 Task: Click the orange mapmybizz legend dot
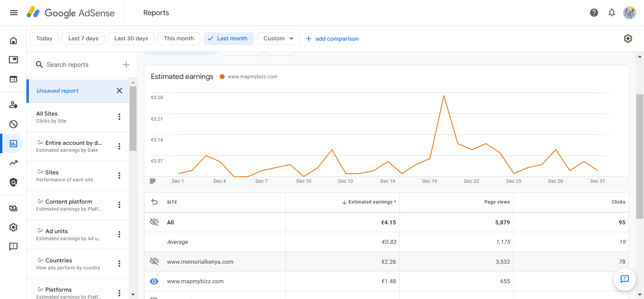pos(222,77)
